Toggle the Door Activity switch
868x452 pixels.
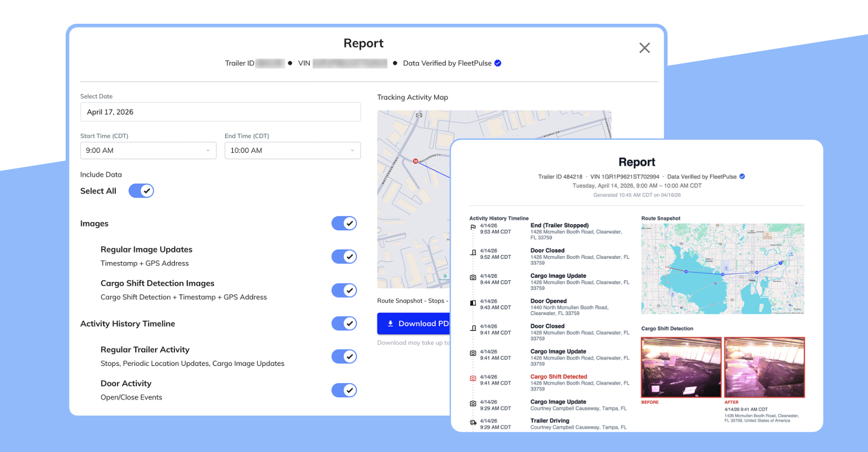344,390
